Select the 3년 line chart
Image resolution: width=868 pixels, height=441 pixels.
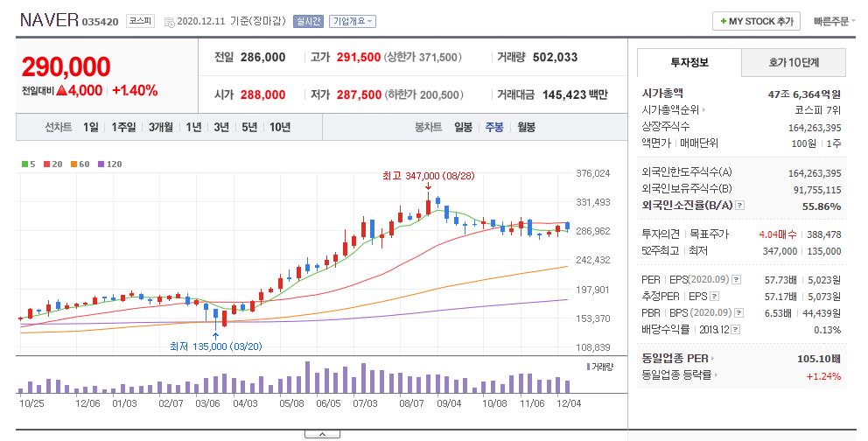[x=221, y=127]
